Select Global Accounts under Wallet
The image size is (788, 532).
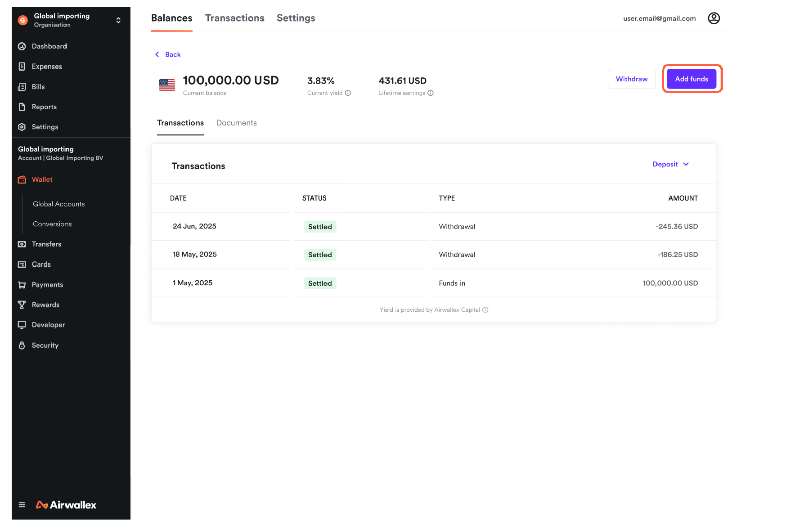point(58,204)
